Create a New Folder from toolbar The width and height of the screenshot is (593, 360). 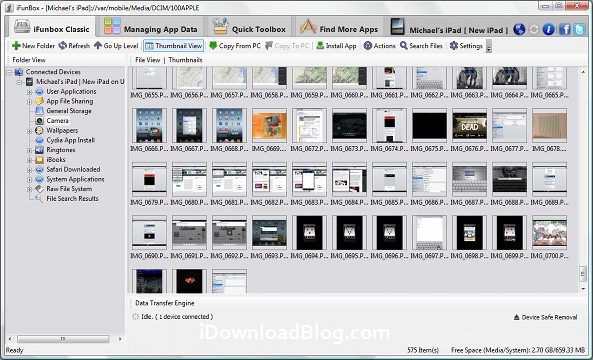click(33, 46)
